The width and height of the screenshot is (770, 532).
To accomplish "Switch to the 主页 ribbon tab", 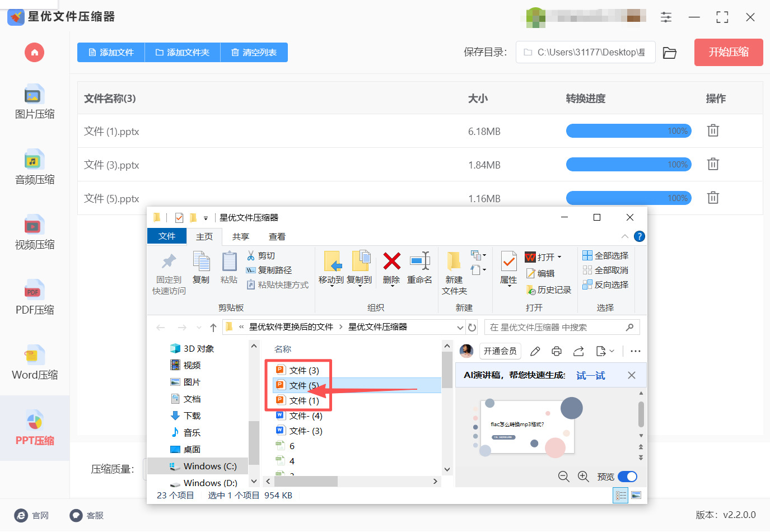I will click(x=204, y=237).
